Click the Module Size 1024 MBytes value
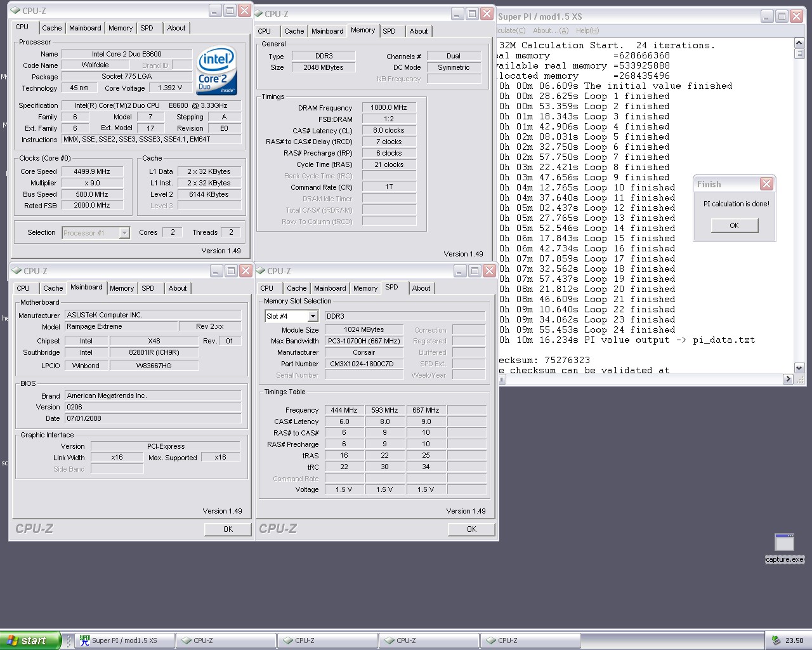 364,330
